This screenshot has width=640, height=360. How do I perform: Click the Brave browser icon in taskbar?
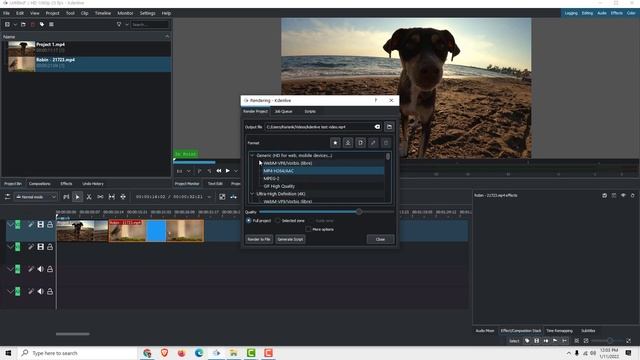coord(164,353)
